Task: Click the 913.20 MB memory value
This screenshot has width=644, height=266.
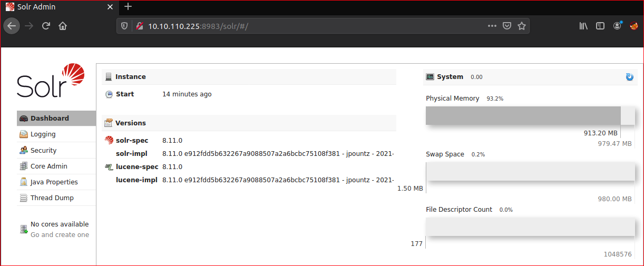Action: click(600, 133)
